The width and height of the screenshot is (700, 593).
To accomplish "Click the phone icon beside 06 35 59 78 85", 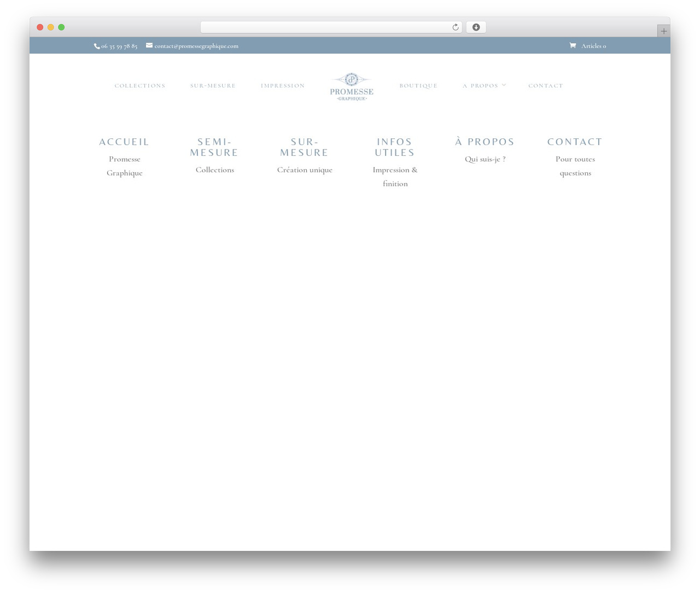I will tap(97, 46).
